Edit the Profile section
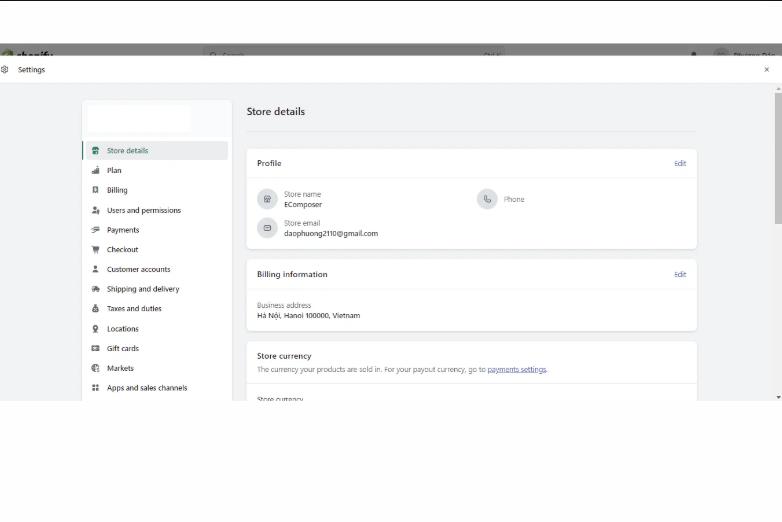Viewport: 782px width, 522px height. pyautogui.click(x=680, y=163)
